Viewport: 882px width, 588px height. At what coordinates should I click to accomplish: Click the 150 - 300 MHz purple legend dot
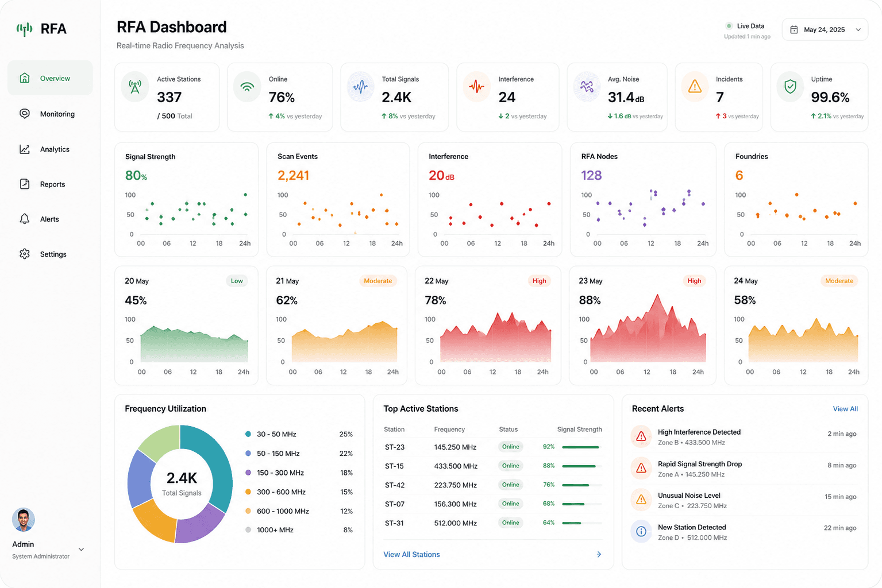pyautogui.click(x=248, y=473)
